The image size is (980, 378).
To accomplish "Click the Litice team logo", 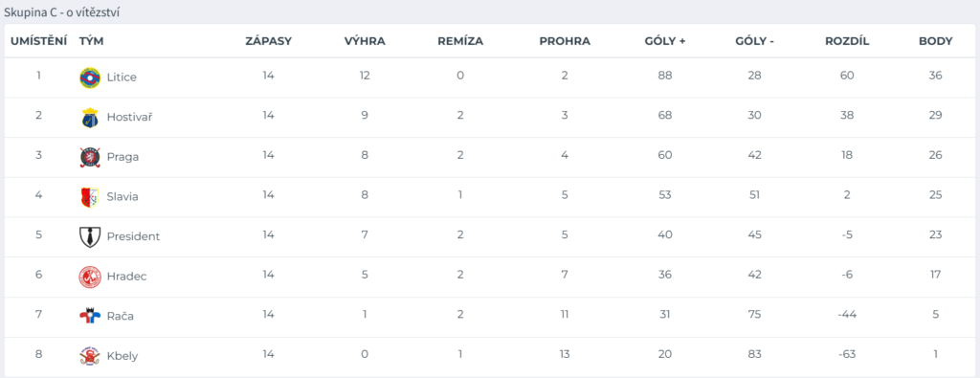I will click(x=90, y=78).
